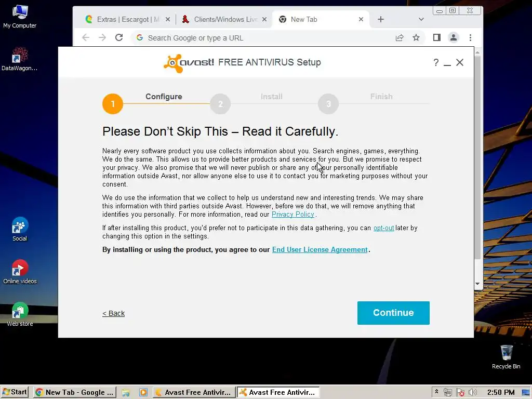The width and height of the screenshot is (532, 399).
Task: Activate second Avast Free Antivir taskbar button
Action: pos(278,393)
